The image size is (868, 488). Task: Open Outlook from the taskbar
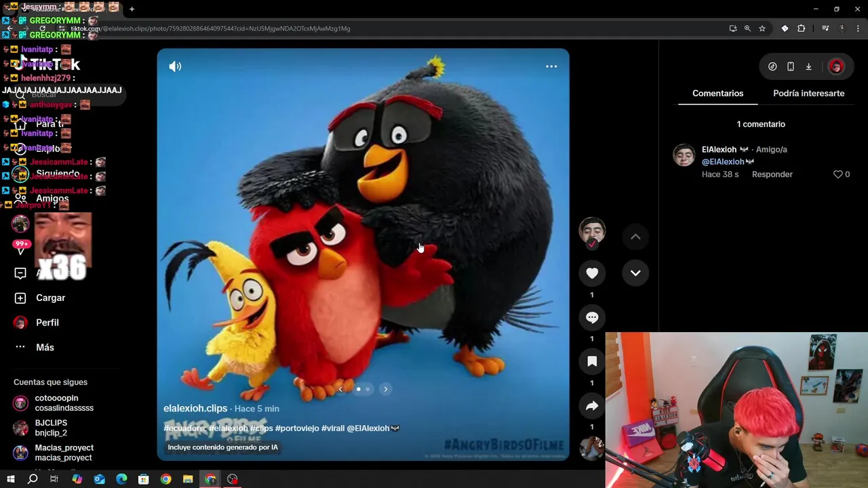coord(99,479)
